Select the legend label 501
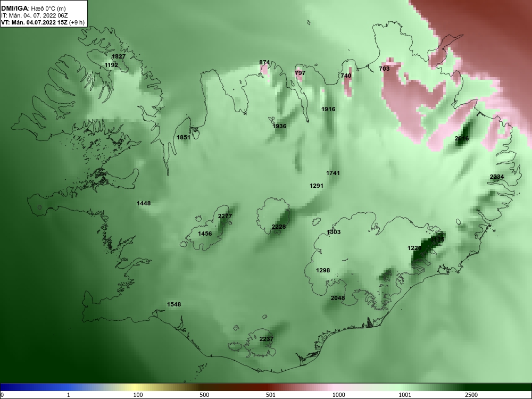The height and width of the screenshot is (399, 532). tap(270, 395)
